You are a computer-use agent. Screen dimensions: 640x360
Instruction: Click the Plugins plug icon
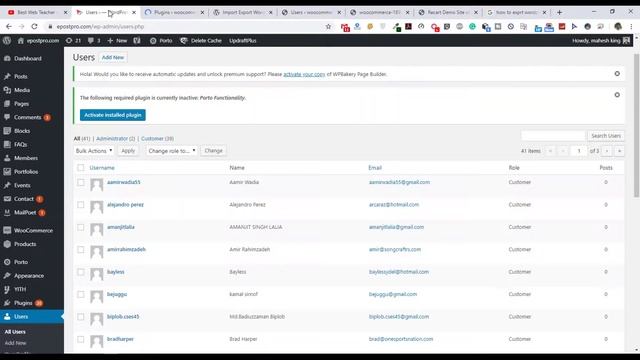(7, 303)
